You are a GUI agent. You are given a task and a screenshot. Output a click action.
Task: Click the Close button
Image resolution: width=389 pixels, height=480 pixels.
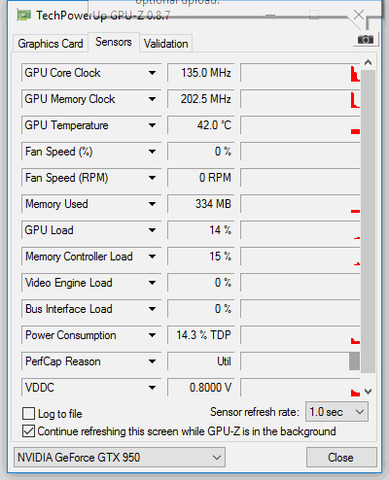(341, 457)
